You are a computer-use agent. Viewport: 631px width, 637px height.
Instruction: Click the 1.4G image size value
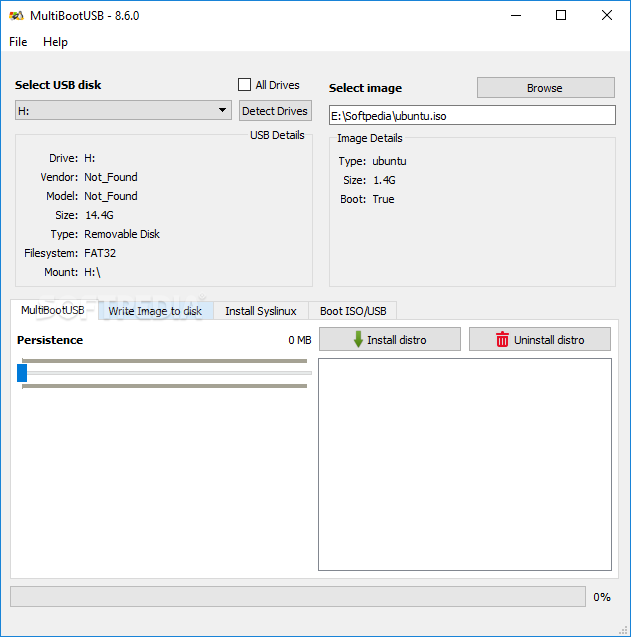[384, 180]
